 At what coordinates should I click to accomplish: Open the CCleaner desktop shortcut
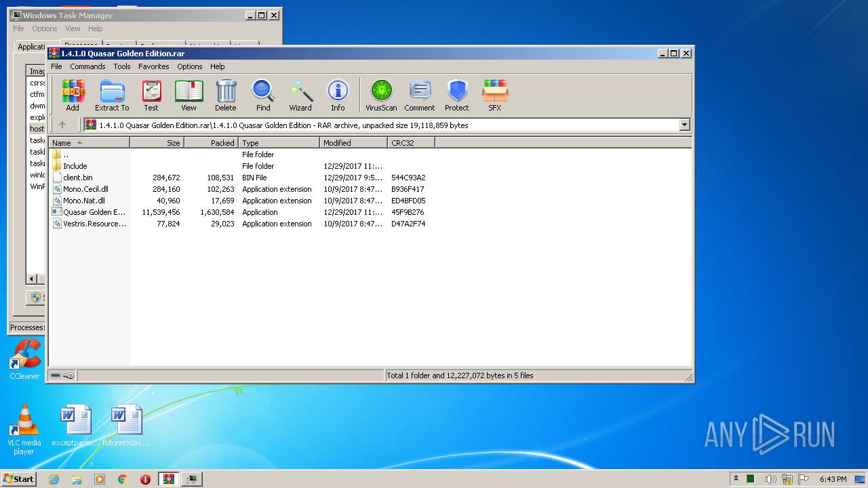[24, 360]
